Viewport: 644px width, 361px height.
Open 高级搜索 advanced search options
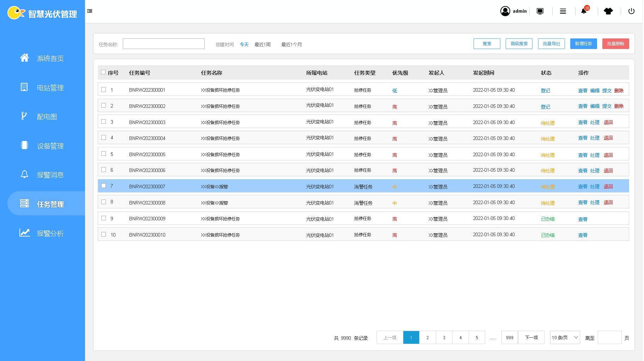tap(519, 44)
